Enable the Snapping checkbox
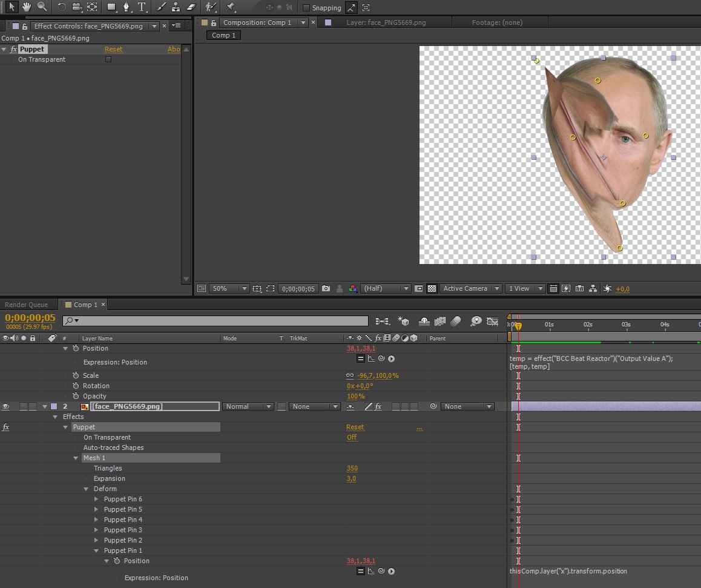 tap(306, 8)
